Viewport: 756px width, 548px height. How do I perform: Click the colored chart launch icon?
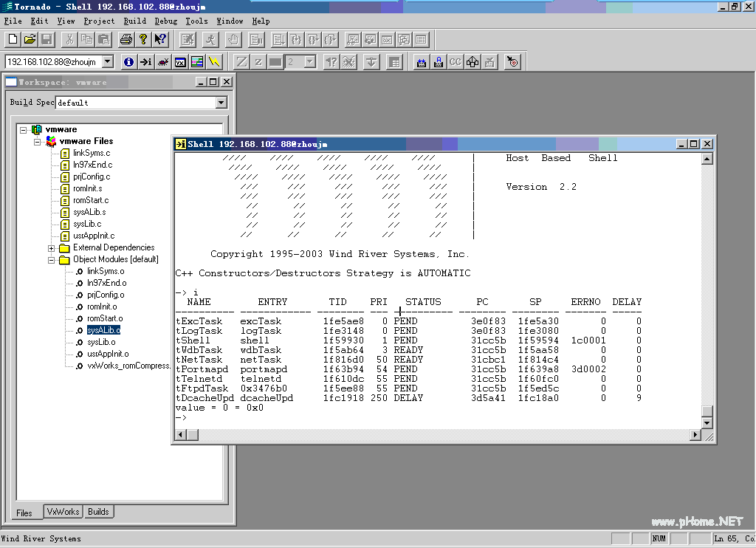197,62
